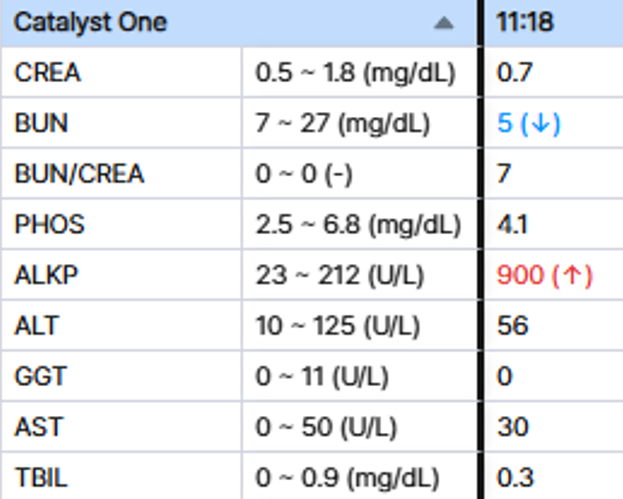623x499 pixels.
Task: Click the TBIL range 0 ~ 0.9
Action: click(347, 478)
